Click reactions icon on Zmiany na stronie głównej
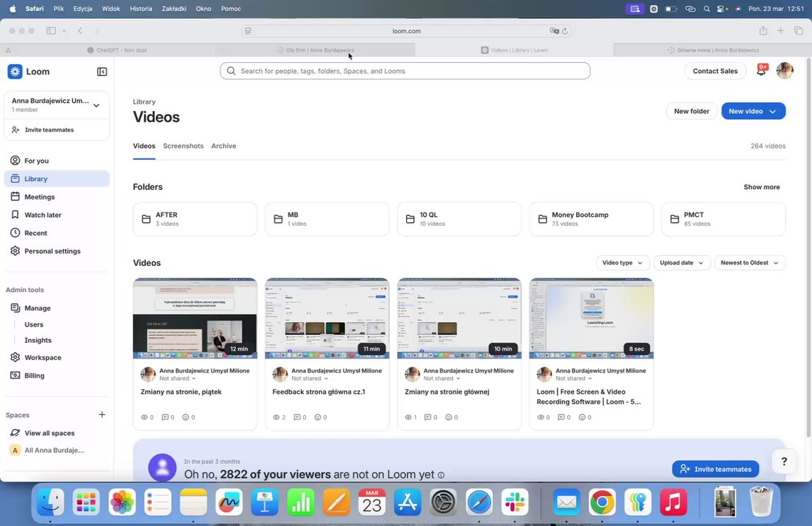 (x=449, y=417)
